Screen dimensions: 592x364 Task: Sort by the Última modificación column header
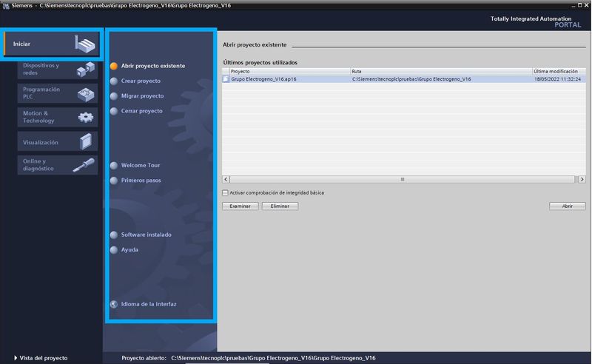559,71
